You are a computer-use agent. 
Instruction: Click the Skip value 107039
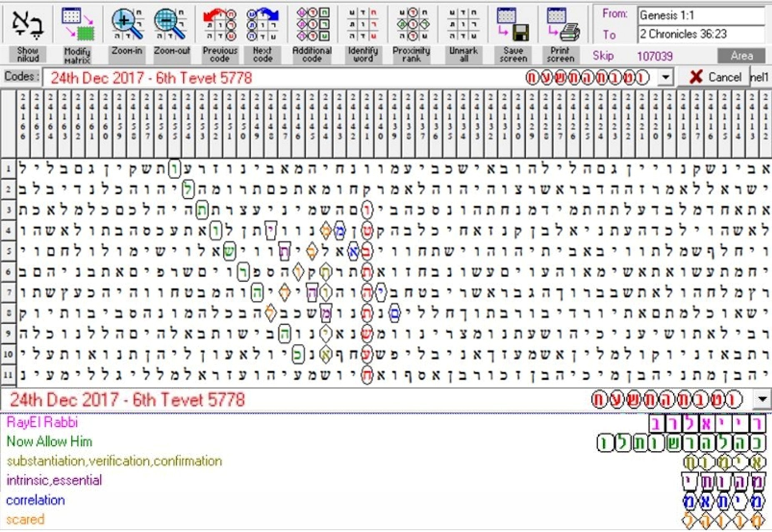click(655, 56)
